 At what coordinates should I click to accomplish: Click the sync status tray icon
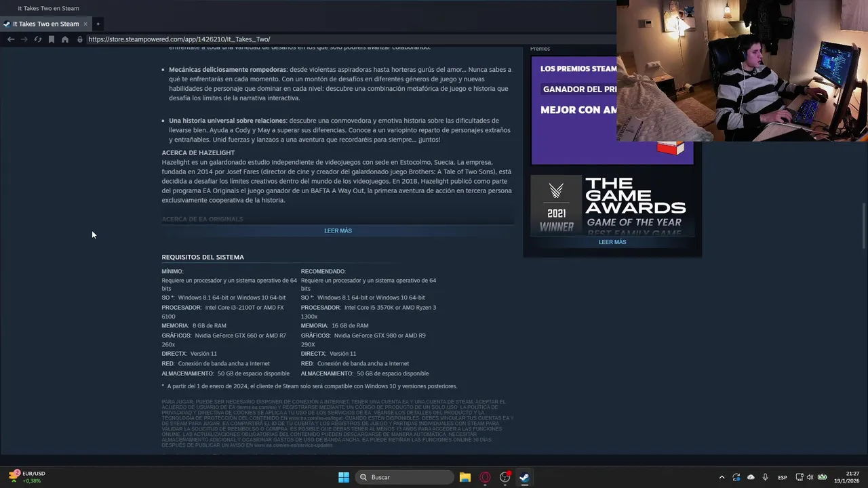click(x=736, y=477)
